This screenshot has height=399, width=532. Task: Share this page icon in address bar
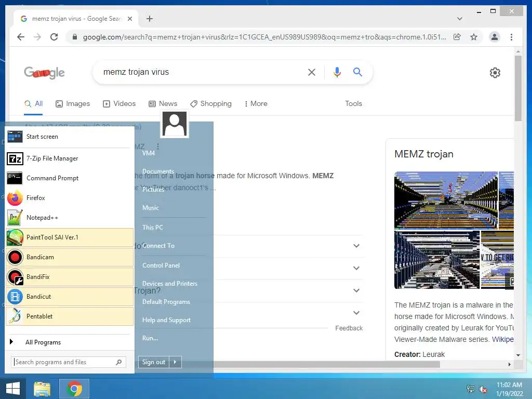pos(457,37)
